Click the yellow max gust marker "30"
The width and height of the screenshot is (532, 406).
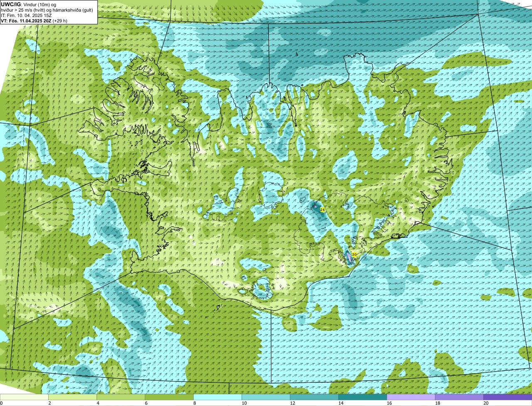click(354, 254)
